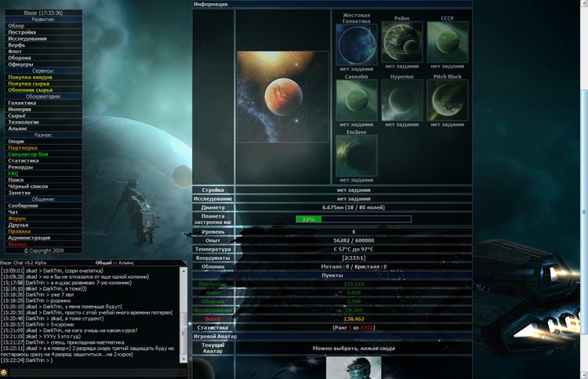Image resolution: width=588 pixels, height=379 pixels.
Task: Switch chat to the Общий channel
Action: [103, 262]
